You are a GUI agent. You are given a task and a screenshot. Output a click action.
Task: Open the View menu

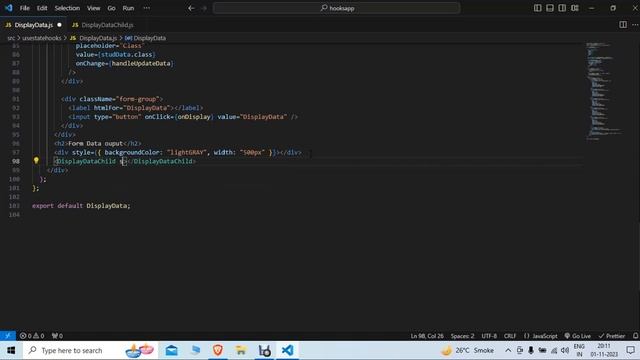(x=93, y=8)
